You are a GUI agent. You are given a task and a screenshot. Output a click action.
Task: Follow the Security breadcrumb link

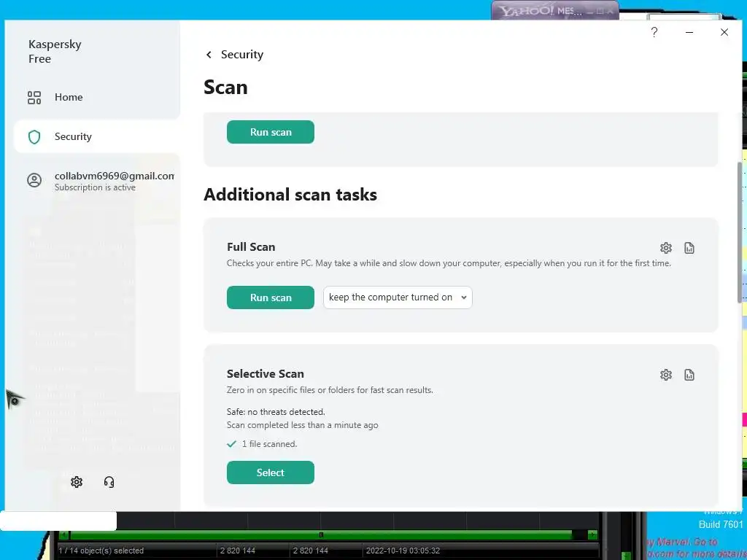pyautogui.click(x=242, y=55)
